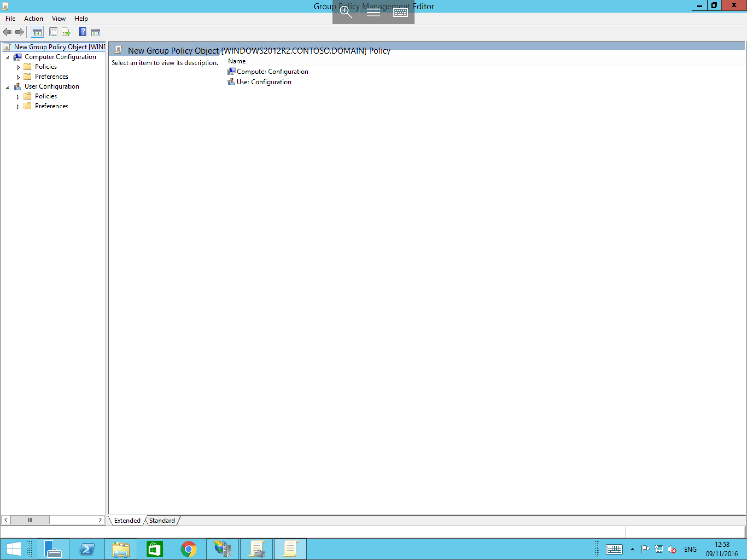Click the User Configuration icon in the tree

[17, 86]
